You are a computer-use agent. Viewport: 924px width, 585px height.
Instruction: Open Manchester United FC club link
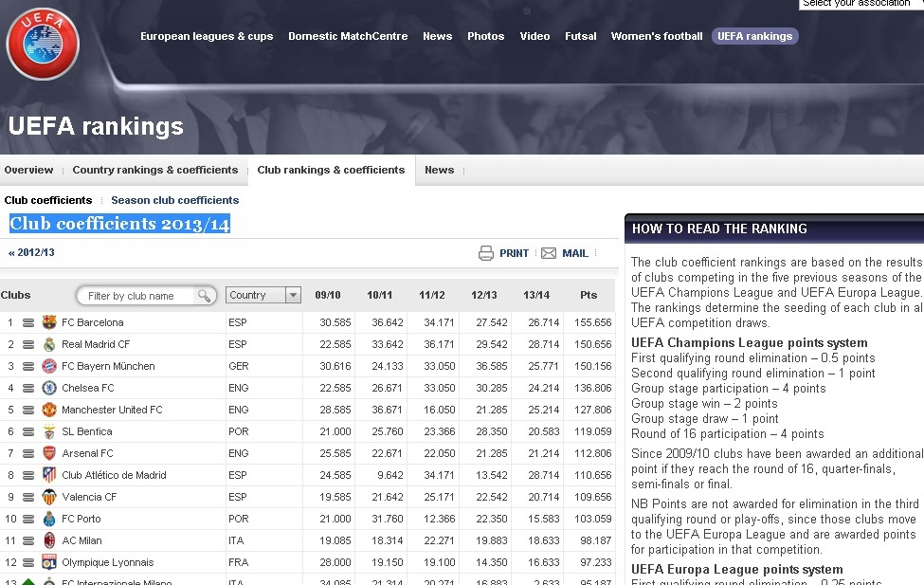(112, 410)
